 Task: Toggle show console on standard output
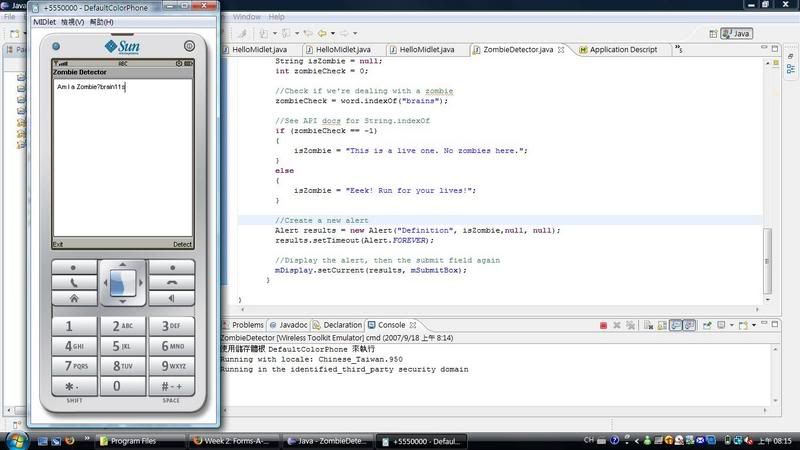point(676,325)
